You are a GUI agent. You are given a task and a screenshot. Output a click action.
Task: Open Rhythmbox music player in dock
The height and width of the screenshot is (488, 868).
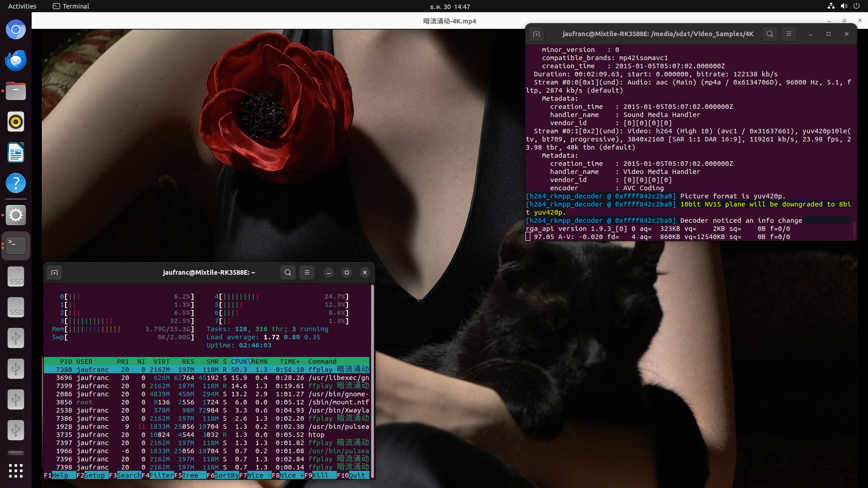(x=16, y=122)
